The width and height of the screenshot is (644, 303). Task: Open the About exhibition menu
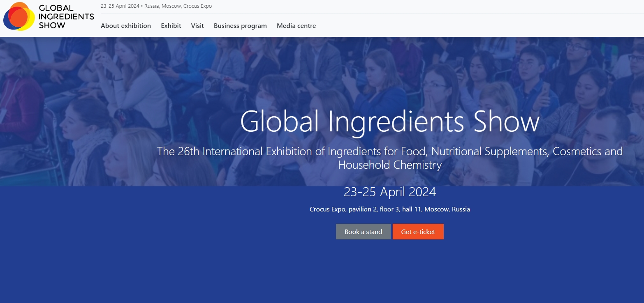click(126, 25)
